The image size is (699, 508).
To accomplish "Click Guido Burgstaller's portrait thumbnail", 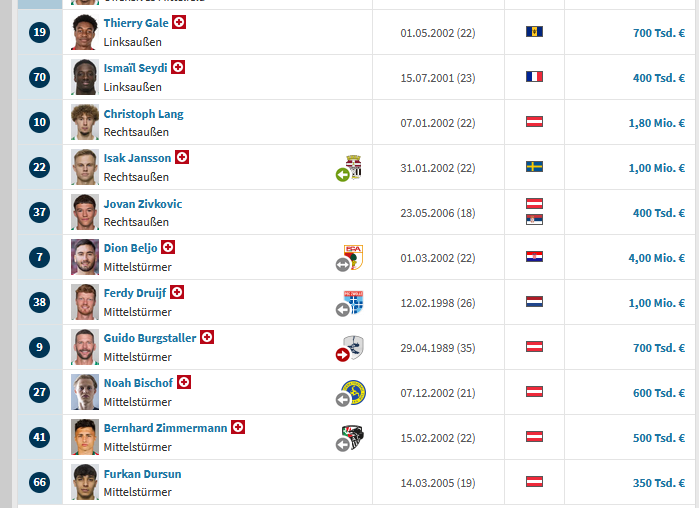I will [x=84, y=347].
